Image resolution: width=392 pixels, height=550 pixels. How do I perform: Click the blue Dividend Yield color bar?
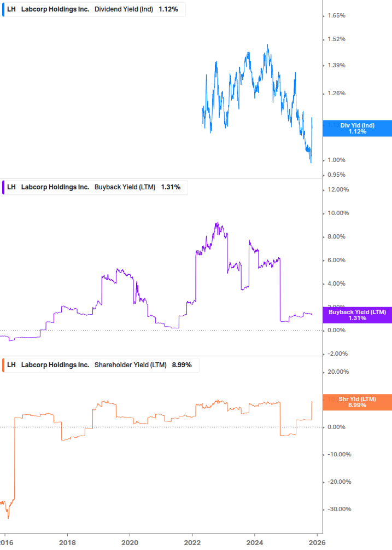(x=3, y=9)
